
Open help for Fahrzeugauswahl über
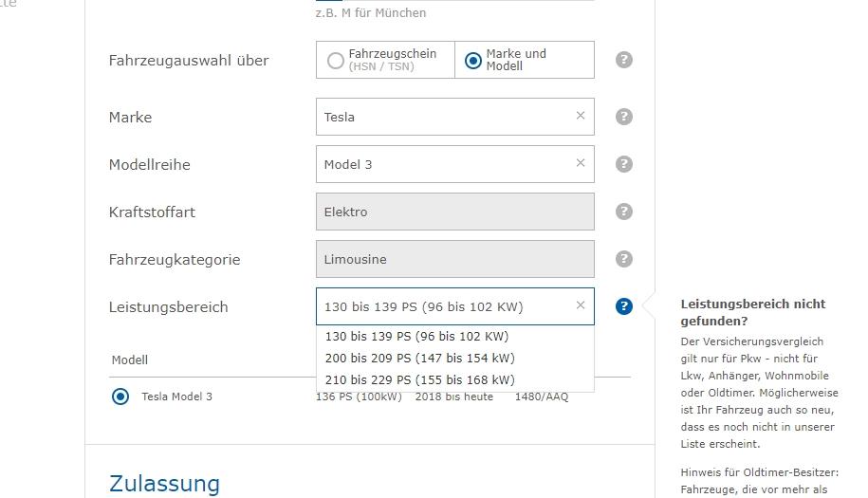coord(624,60)
